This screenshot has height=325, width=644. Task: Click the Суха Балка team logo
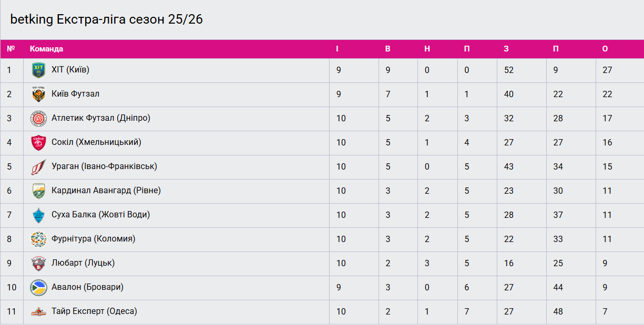38,215
